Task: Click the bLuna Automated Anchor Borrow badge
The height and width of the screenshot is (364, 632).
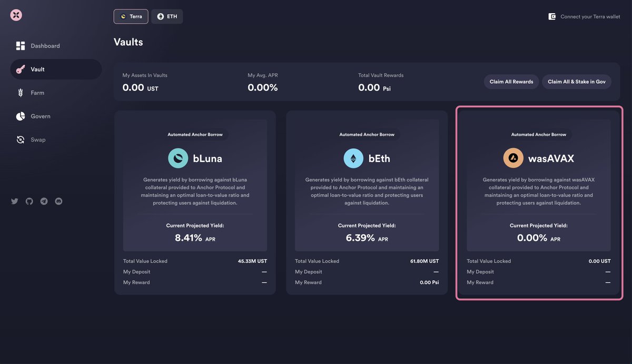Action: (x=195, y=134)
